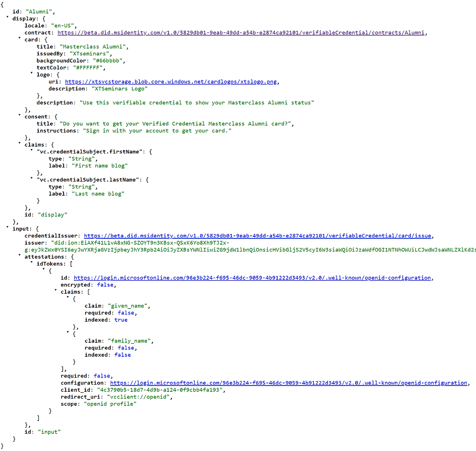Select the "en-US" locale value
The image size is (476, 451).
click(x=63, y=26)
